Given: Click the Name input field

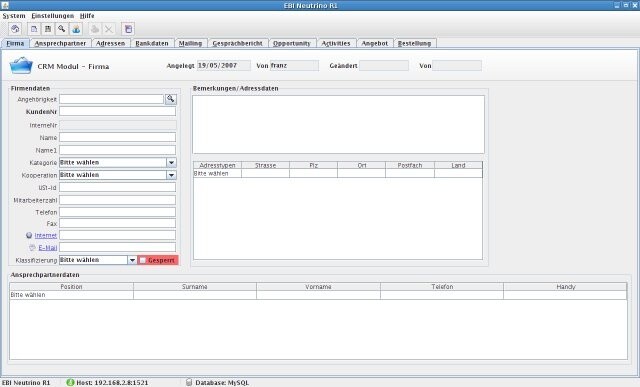Looking at the screenshot, I should click(x=118, y=137).
